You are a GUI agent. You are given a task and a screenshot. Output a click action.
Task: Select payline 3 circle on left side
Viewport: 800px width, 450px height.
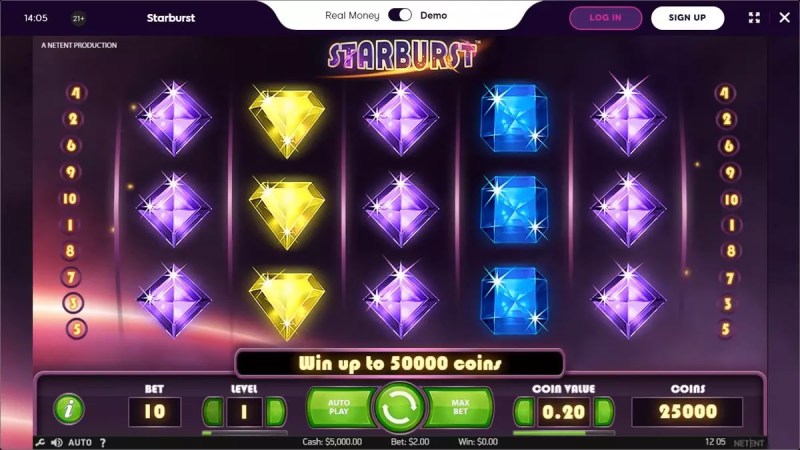point(73,303)
